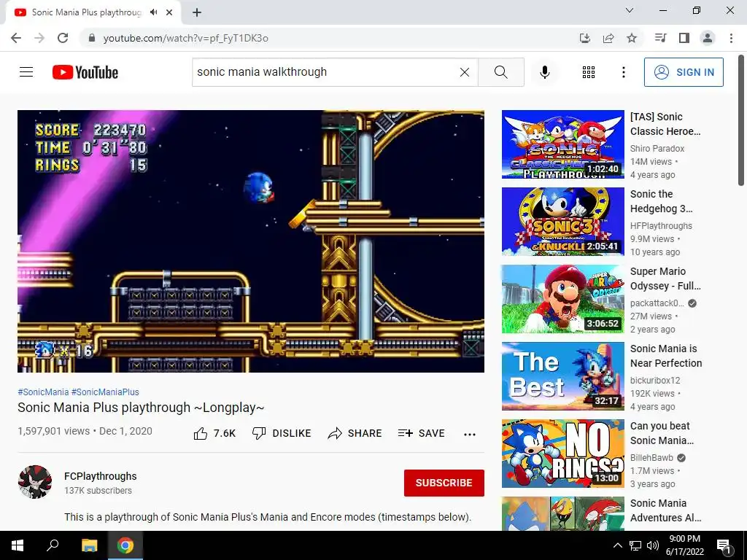Image resolution: width=747 pixels, height=560 pixels.
Task: Open a new browser tab
Action: pyautogui.click(x=197, y=12)
